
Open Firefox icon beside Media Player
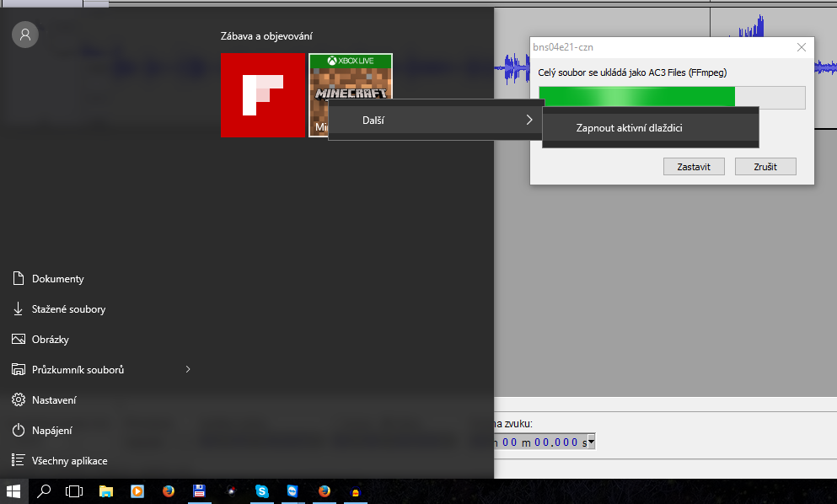[x=168, y=491]
